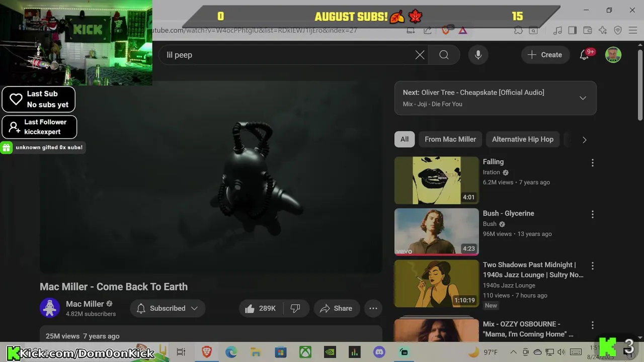This screenshot has width=644, height=362.
Task: Open the Mix - OZZY OSBOURNE title
Action: pos(528,329)
